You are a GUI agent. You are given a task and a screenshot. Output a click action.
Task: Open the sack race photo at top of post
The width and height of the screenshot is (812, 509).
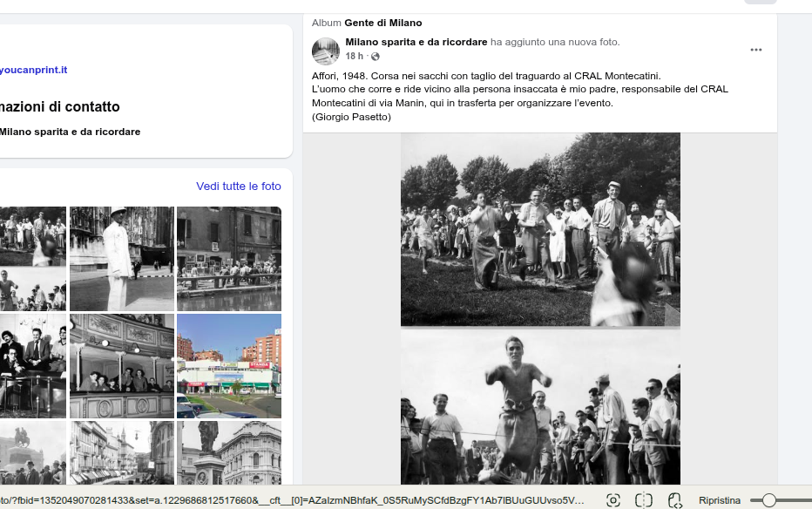pyautogui.click(x=540, y=229)
